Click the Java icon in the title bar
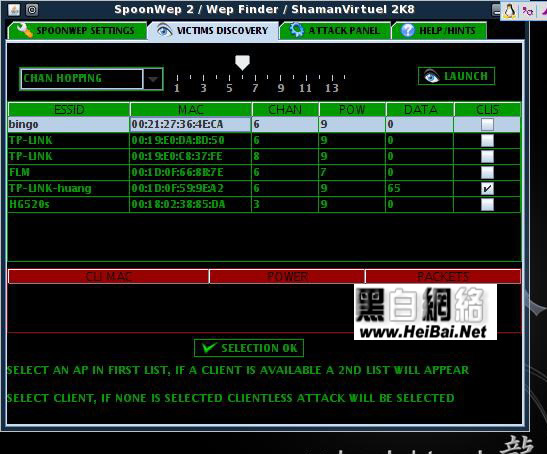 coord(14,9)
